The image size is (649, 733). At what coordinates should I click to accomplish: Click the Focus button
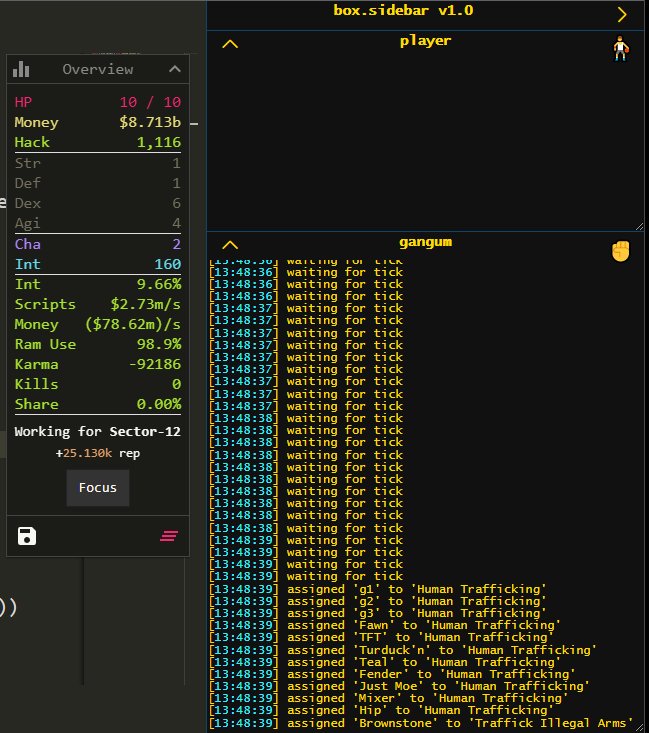click(98, 488)
